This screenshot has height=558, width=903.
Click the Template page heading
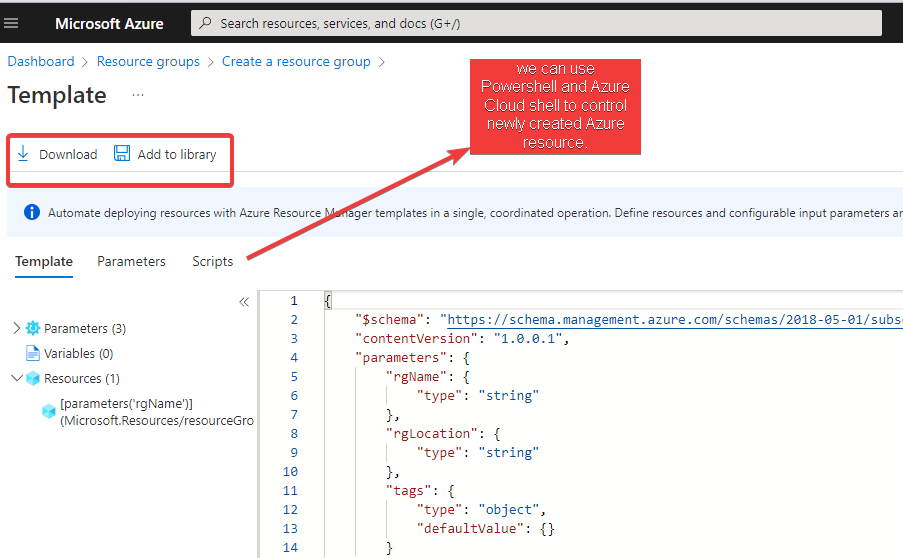57,95
